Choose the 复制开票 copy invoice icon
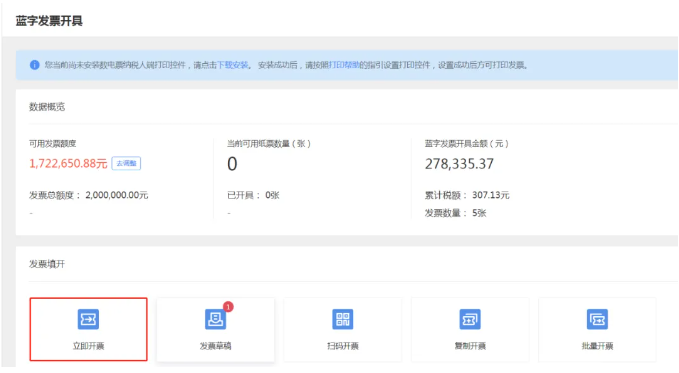Image resolution: width=679 pixels, height=373 pixels. coord(470,319)
